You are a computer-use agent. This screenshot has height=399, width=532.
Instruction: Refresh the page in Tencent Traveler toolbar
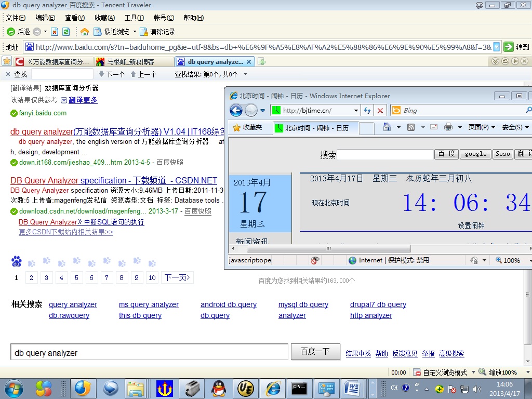[66, 32]
